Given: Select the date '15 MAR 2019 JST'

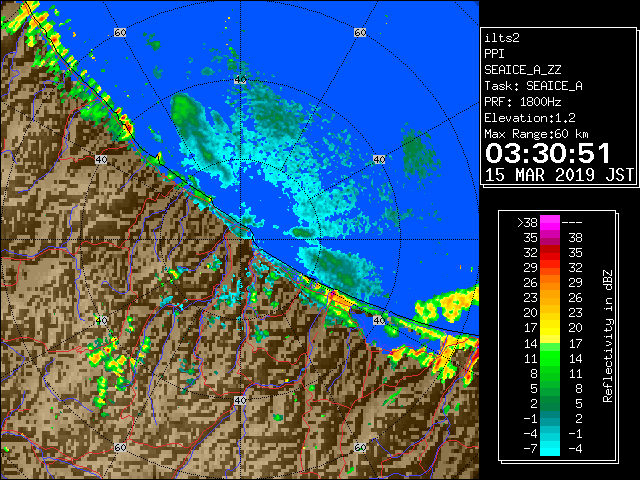Looking at the screenshot, I should [x=559, y=175].
